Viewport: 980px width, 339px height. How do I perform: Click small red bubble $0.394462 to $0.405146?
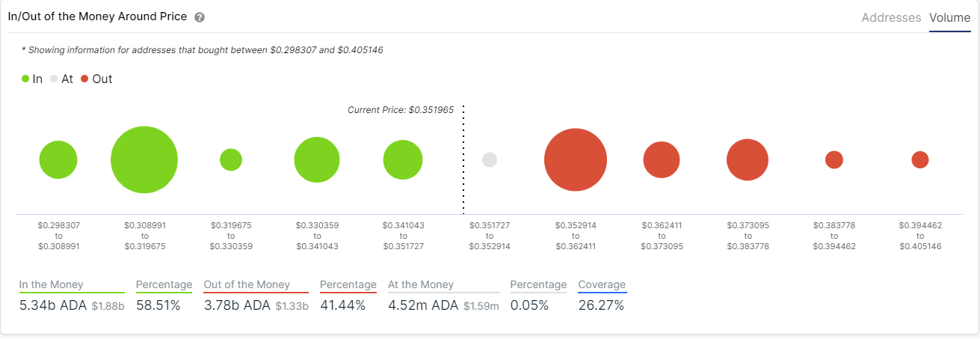tap(920, 159)
